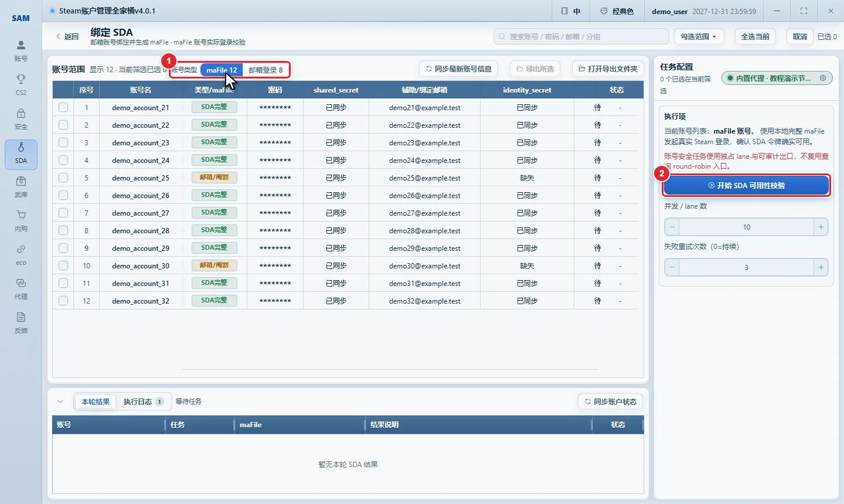Click the demo24@example.test email cell
This screenshot has width=844, height=504.
[x=424, y=160]
